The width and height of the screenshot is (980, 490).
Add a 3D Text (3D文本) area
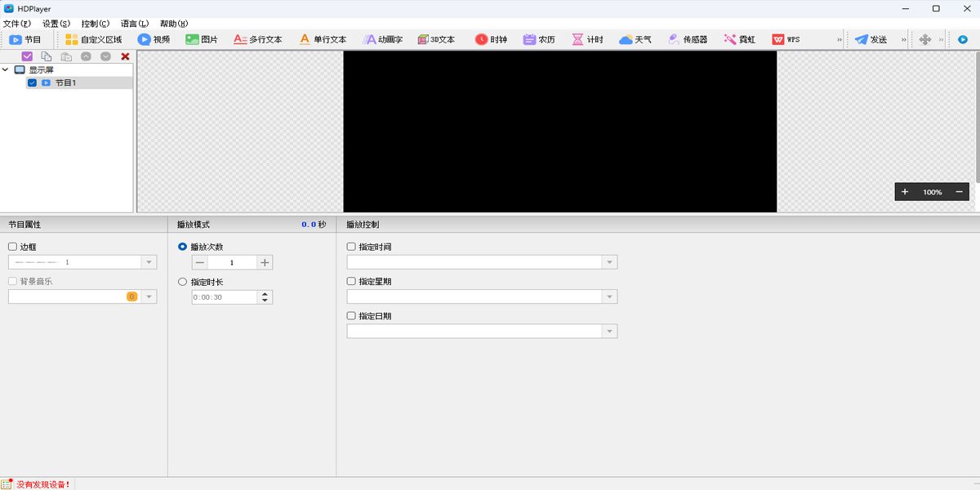pyautogui.click(x=435, y=39)
